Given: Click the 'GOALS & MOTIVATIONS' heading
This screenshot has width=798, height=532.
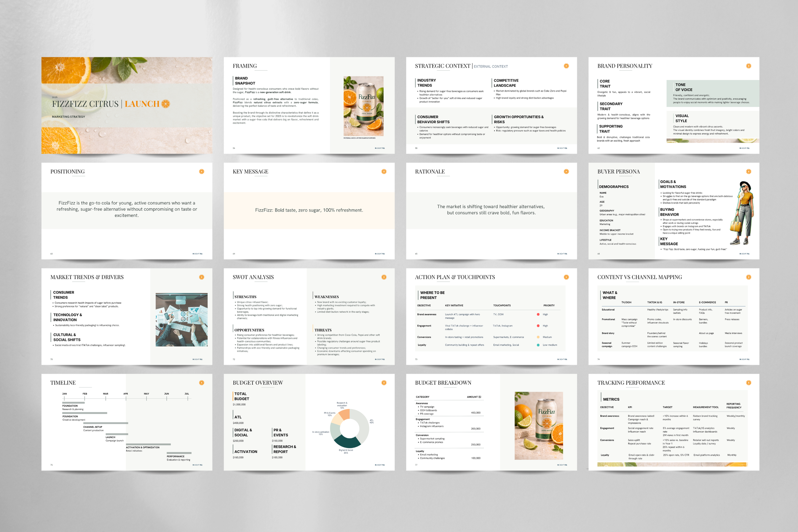Looking at the screenshot, I should pyautogui.click(x=673, y=184).
